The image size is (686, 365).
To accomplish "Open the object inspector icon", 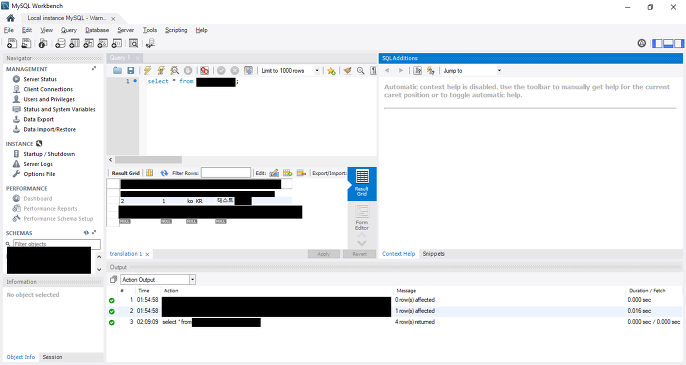I will pos(42,43).
